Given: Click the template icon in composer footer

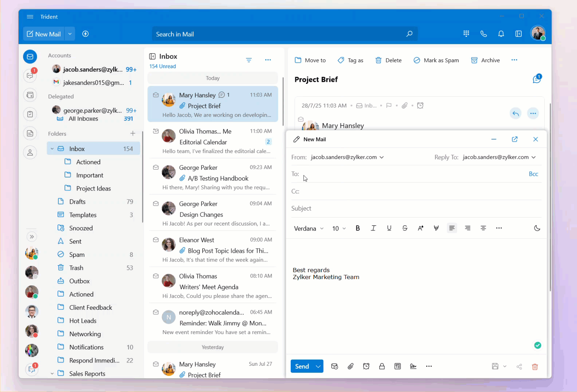Looking at the screenshot, I should tap(397, 366).
